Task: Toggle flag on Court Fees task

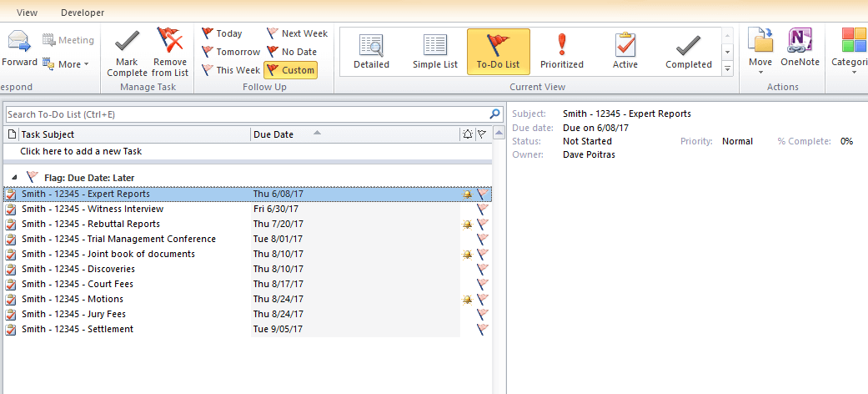Action: pyautogui.click(x=483, y=284)
